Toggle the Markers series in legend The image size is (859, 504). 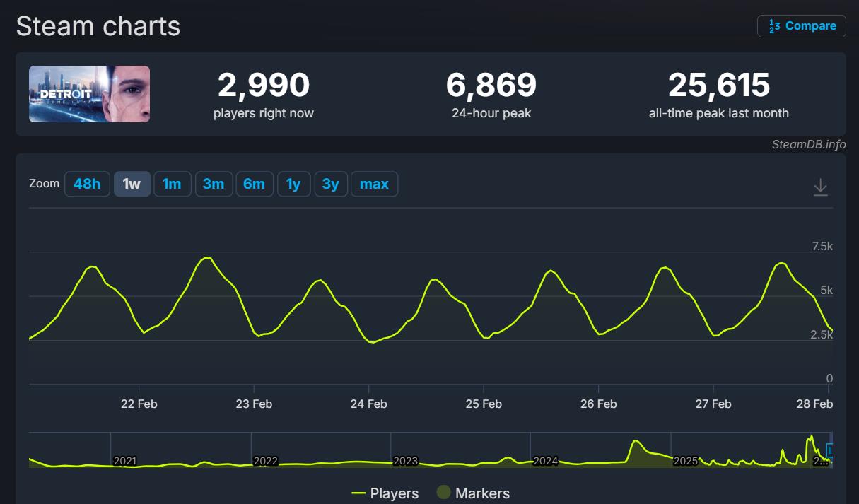(x=482, y=493)
